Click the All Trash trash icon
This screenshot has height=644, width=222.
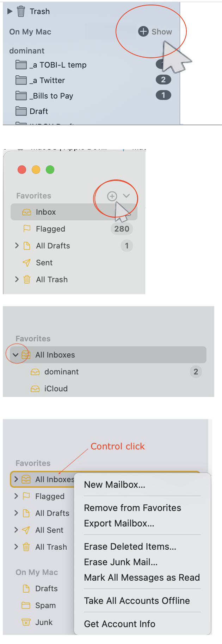pos(27,279)
